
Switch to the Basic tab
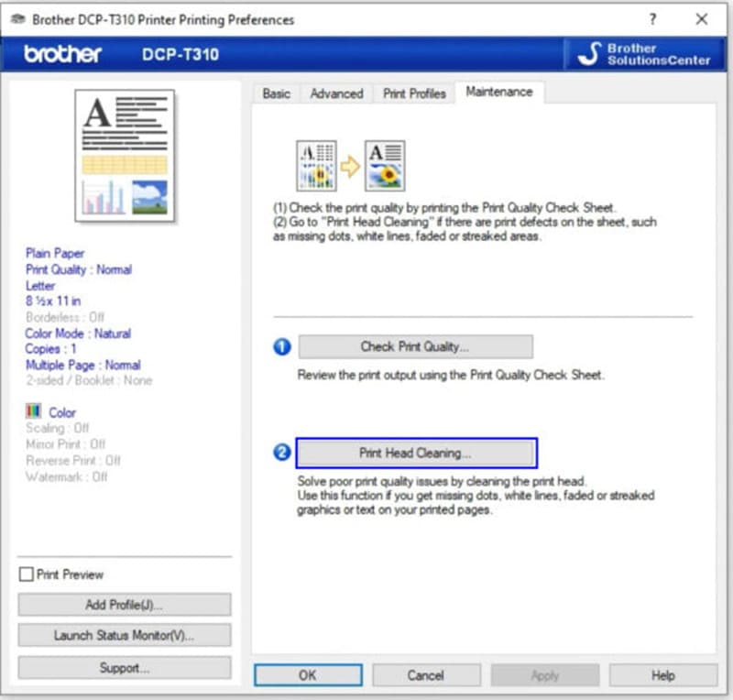tap(277, 93)
